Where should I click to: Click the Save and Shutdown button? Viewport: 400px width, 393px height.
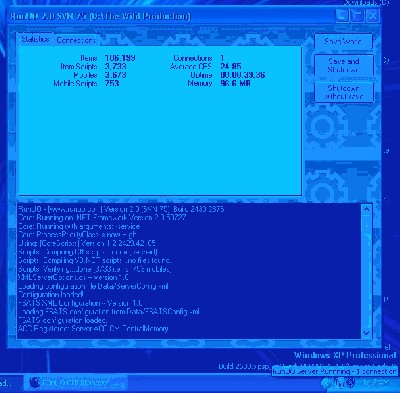tap(344, 65)
